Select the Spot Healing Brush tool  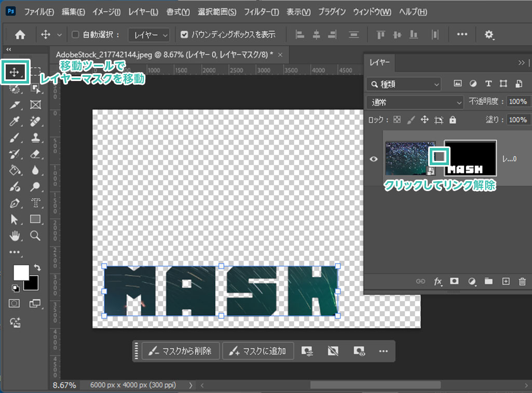click(x=35, y=121)
